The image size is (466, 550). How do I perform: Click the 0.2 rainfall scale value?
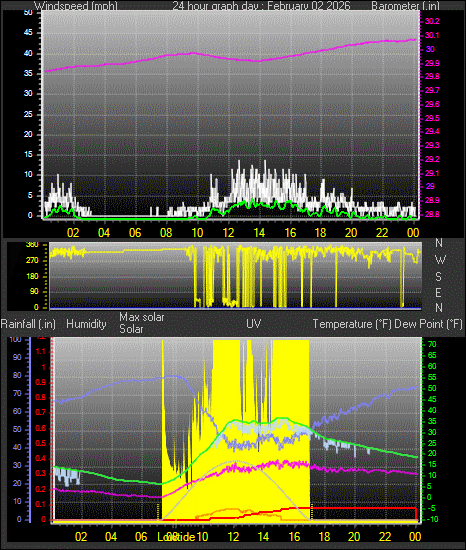[41, 489]
